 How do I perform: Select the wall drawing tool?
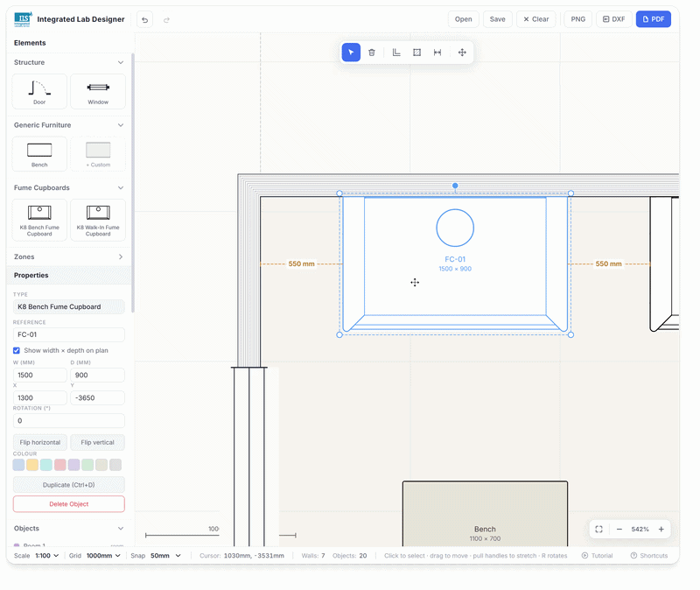click(396, 53)
